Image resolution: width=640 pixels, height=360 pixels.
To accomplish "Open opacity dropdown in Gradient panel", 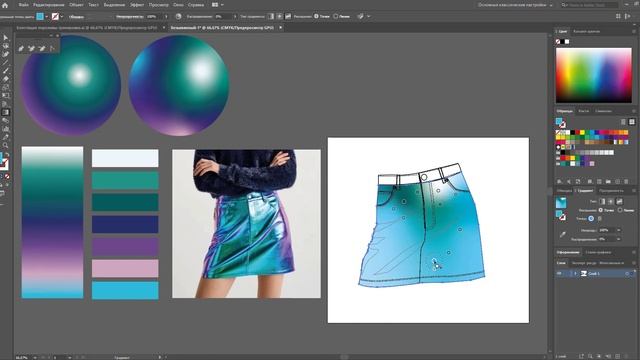I will tap(618, 230).
